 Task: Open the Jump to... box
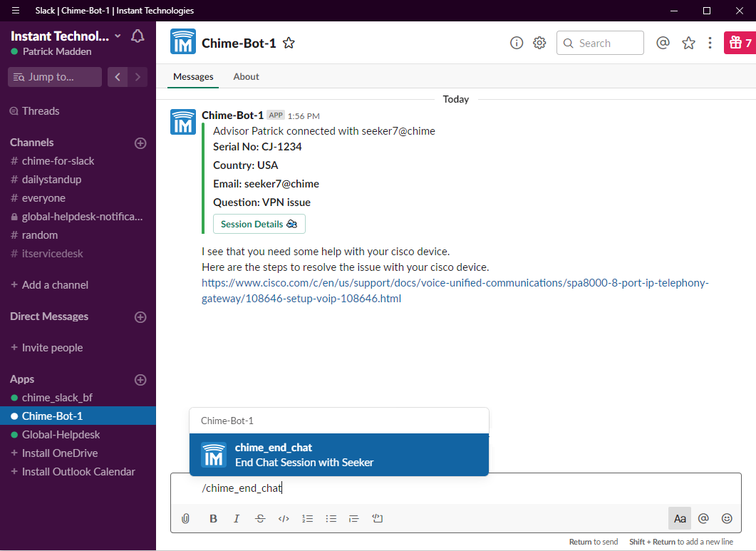tap(55, 77)
